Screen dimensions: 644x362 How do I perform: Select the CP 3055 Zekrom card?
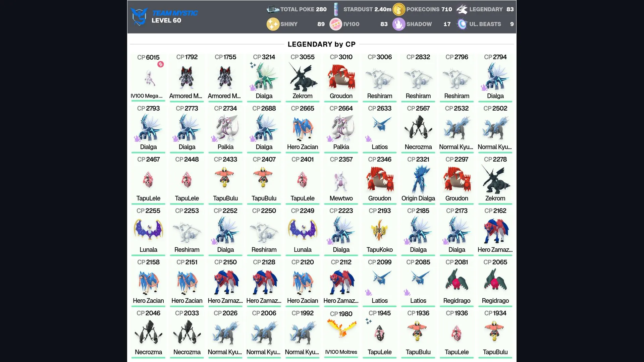coord(303,77)
